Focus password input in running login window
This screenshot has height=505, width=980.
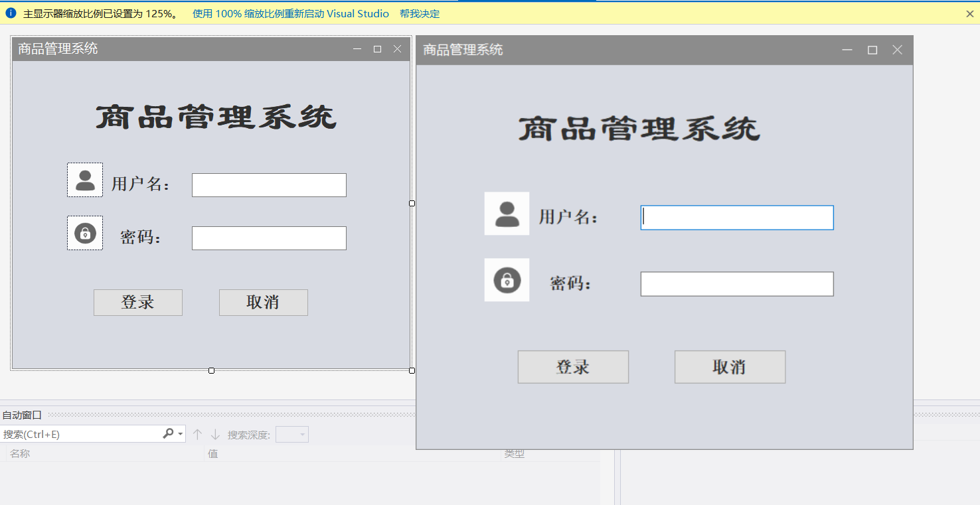(x=737, y=284)
